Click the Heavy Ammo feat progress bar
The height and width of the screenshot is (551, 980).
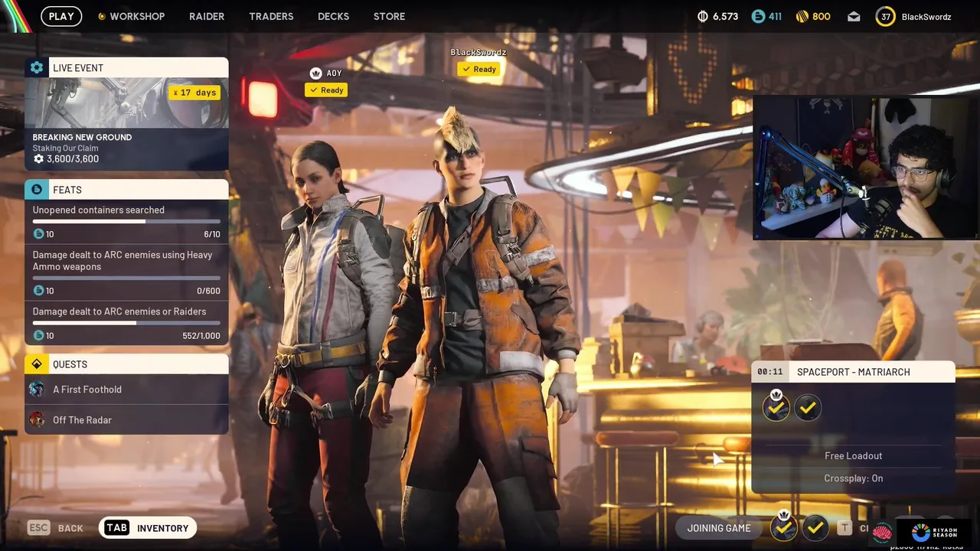pos(126,278)
